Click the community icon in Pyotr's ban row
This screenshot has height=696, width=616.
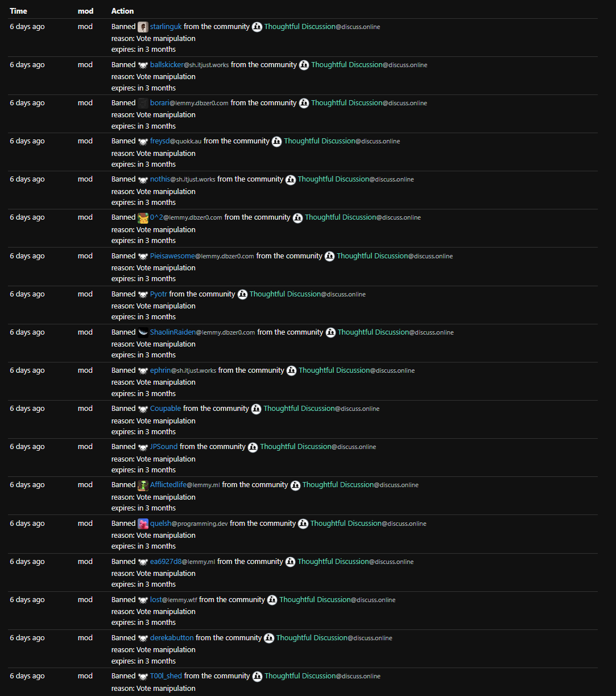242,294
